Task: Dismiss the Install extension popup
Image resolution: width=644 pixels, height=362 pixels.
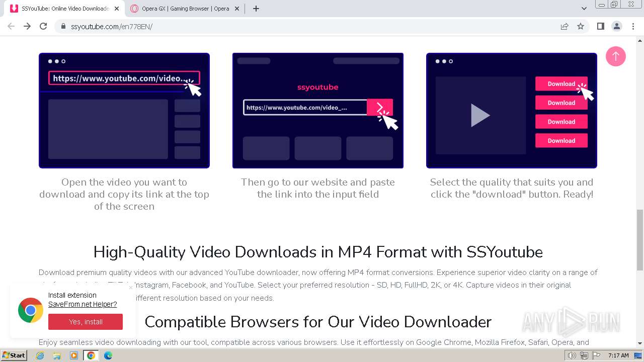Action: tap(130, 288)
